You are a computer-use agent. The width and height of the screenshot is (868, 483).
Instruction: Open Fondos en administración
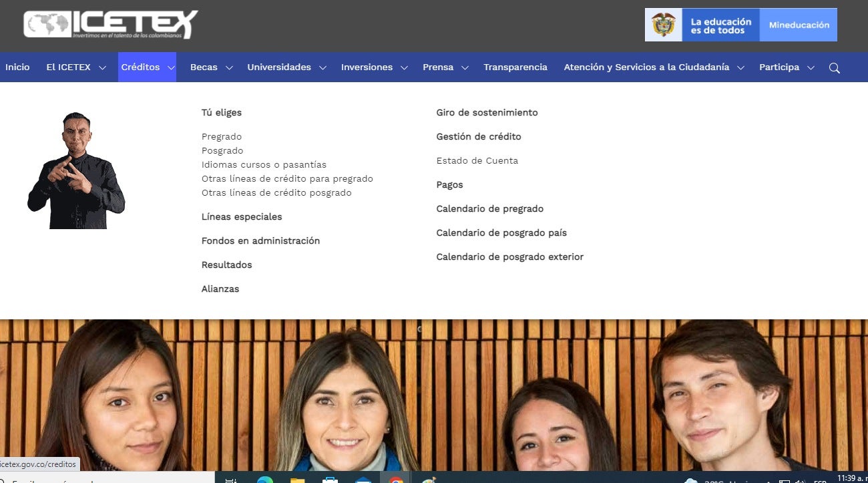click(x=260, y=240)
